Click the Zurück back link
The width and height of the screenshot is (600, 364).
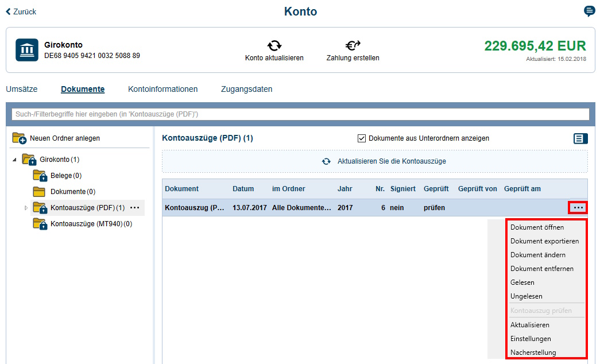21,11
